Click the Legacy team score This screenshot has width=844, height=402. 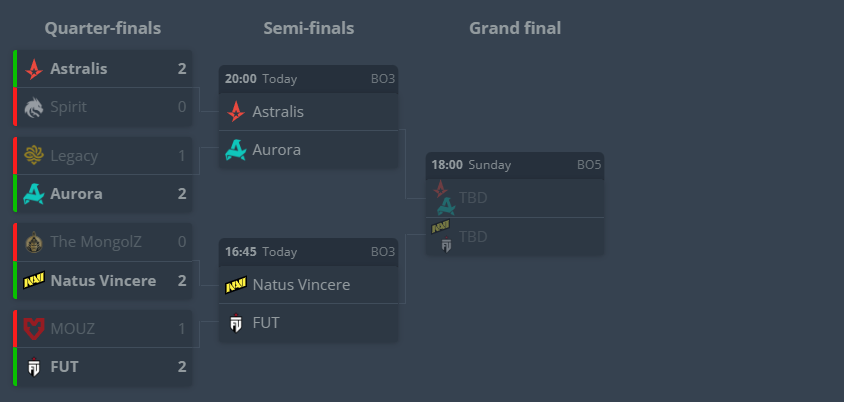(x=182, y=156)
